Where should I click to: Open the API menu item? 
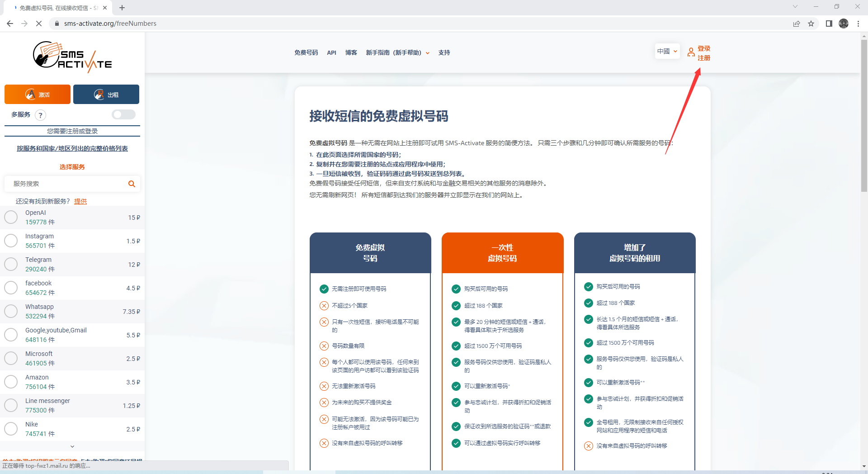click(331, 52)
